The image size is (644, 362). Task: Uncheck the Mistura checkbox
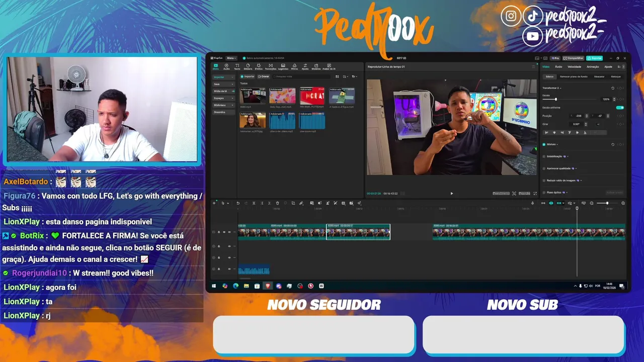(x=544, y=144)
